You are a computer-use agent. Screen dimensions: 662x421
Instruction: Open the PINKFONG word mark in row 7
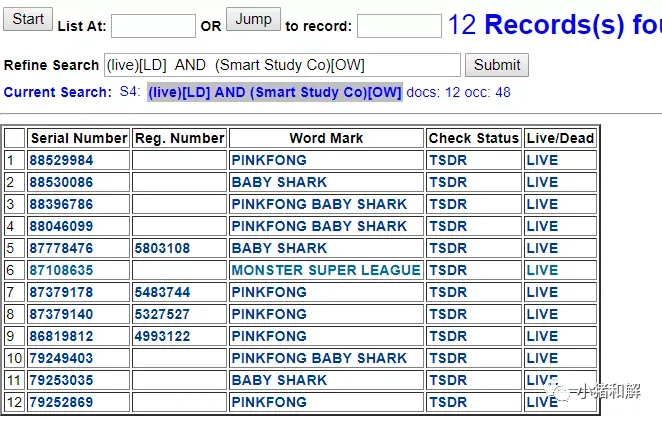click(269, 292)
